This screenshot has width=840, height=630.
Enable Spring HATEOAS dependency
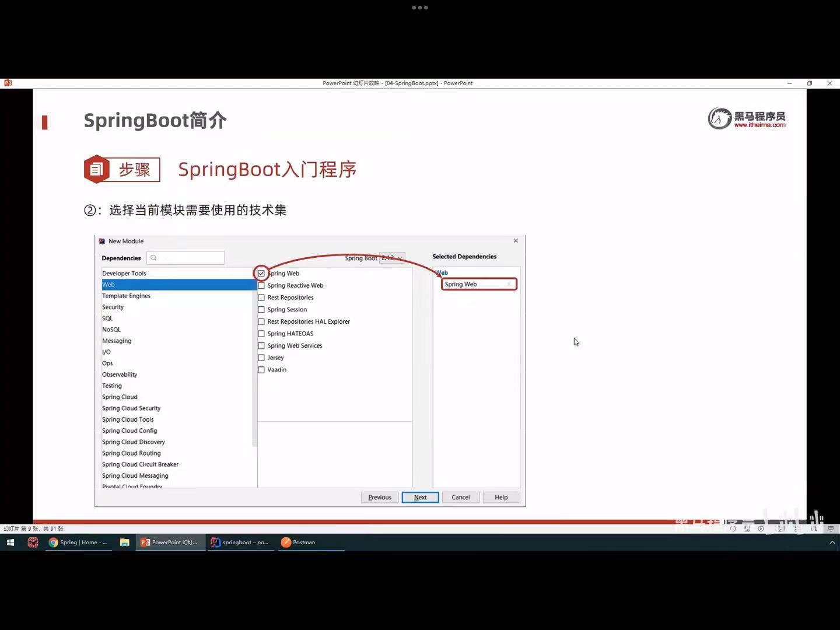click(261, 334)
